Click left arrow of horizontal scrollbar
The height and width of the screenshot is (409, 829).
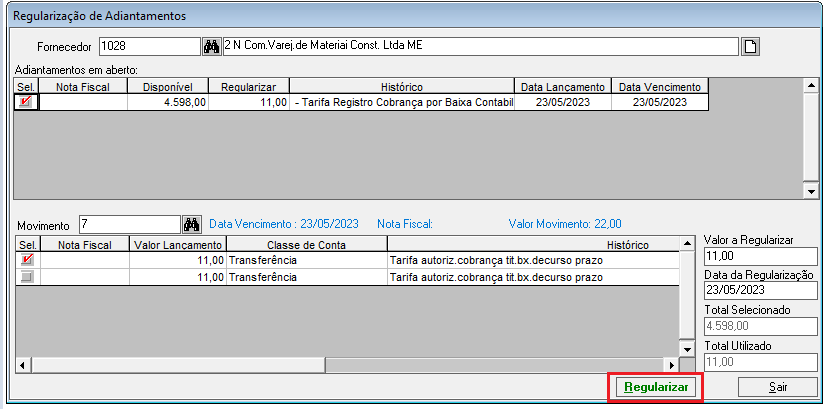pos(23,365)
